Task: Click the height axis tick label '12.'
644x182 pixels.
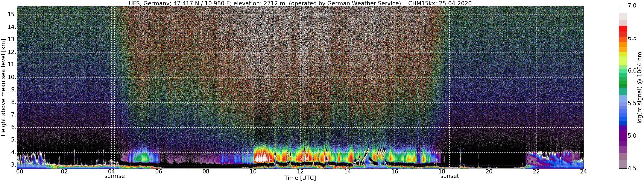Action: (12, 52)
